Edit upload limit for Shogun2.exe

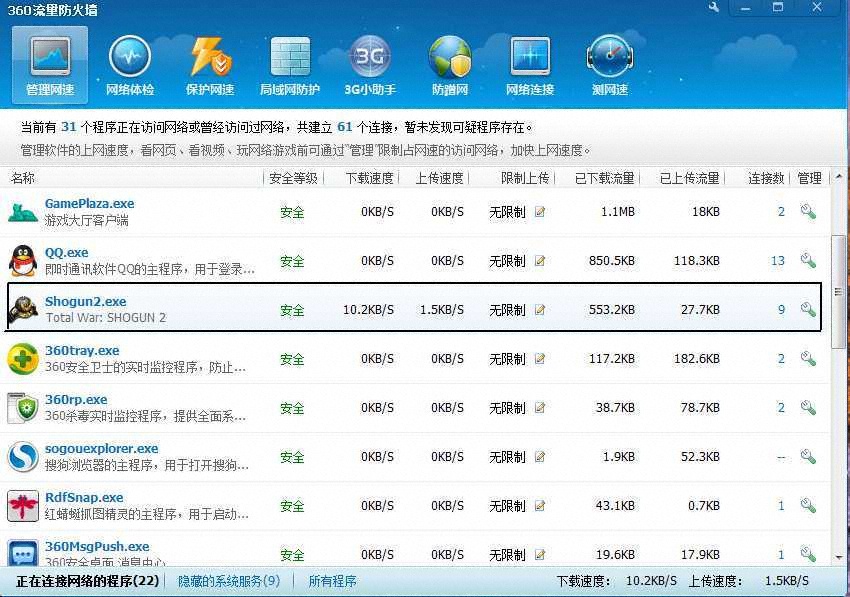[x=540, y=310]
